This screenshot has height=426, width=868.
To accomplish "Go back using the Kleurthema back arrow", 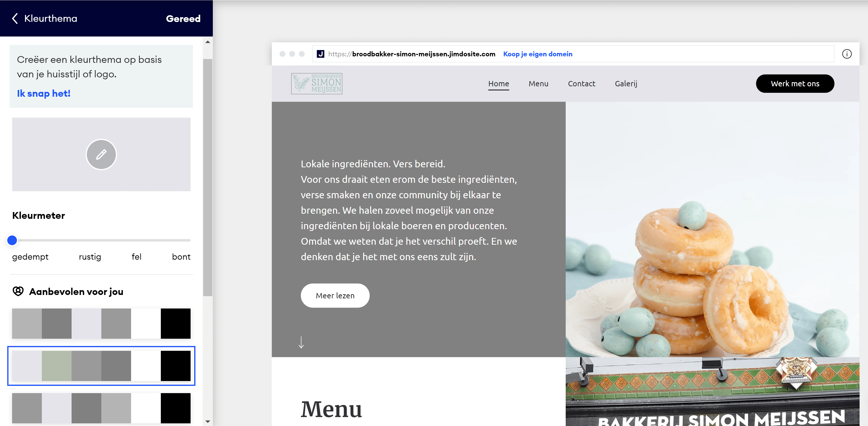I will pyautogui.click(x=15, y=19).
